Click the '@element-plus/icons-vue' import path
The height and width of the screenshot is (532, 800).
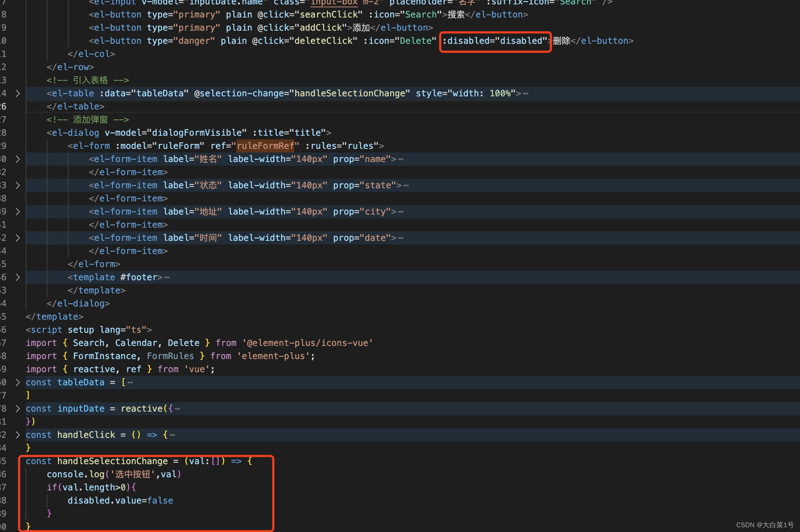308,343
